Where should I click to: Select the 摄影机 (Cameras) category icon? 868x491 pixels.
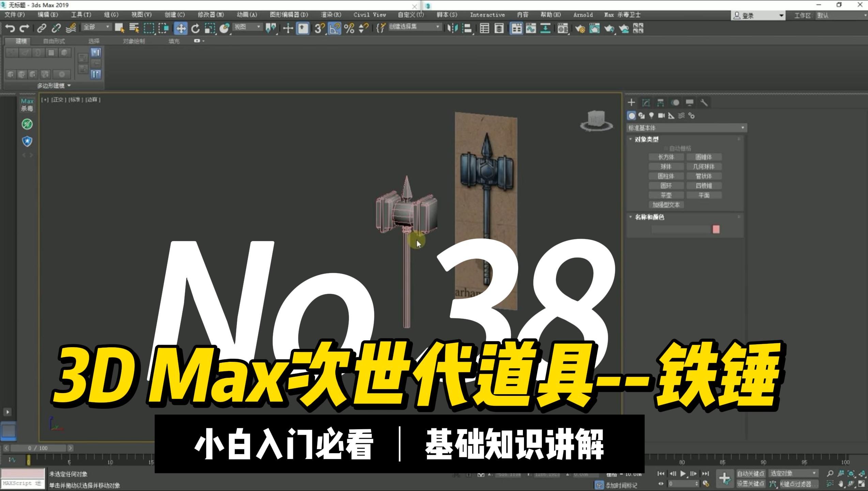pos(661,116)
